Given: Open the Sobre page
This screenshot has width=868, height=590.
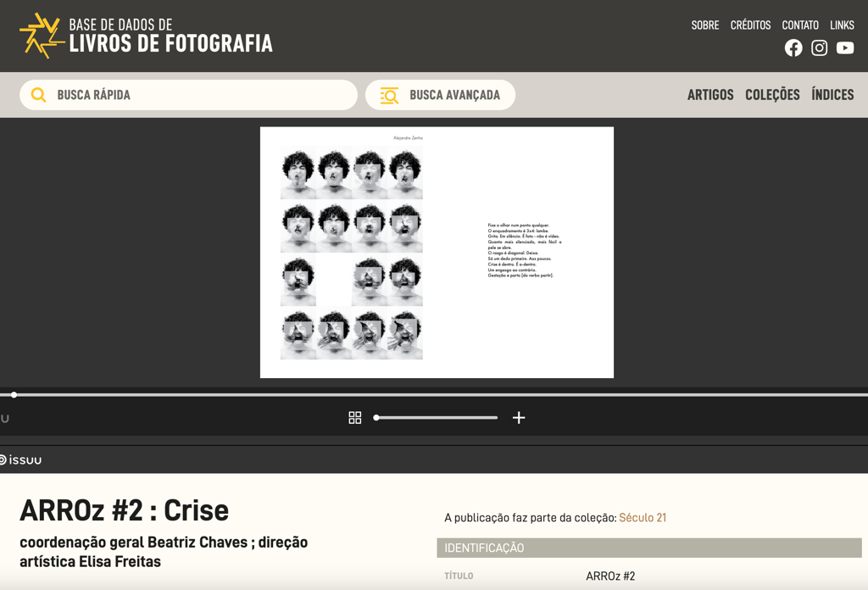Looking at the screenshot, I should click(x=704, y=25).
